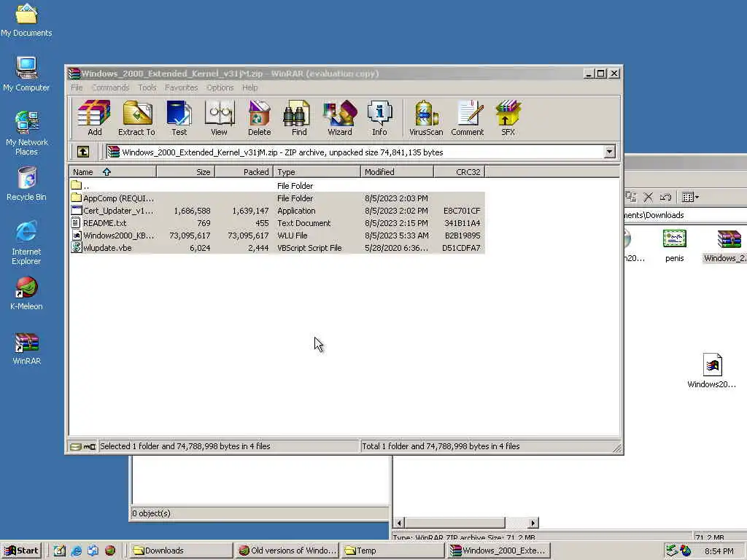Screen dimensions: 747x560
Task: Open the File menu
Action: (x=77, y=87)
